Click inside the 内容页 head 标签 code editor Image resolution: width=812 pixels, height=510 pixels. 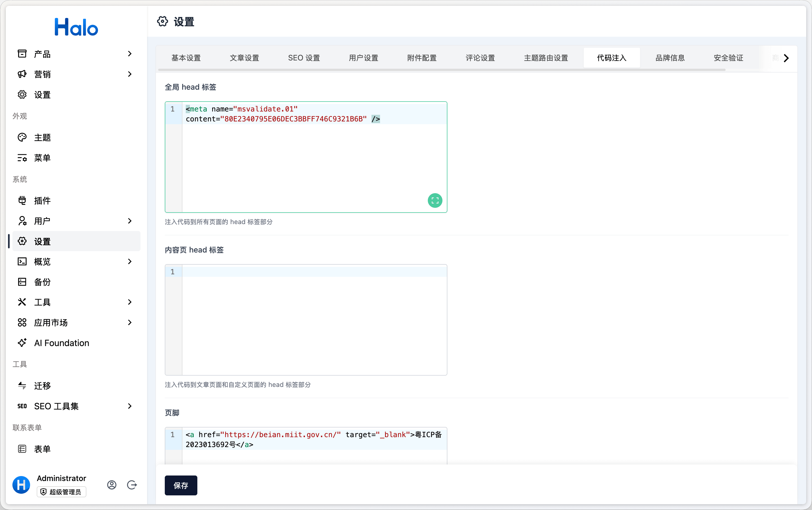tap(306, 320)
